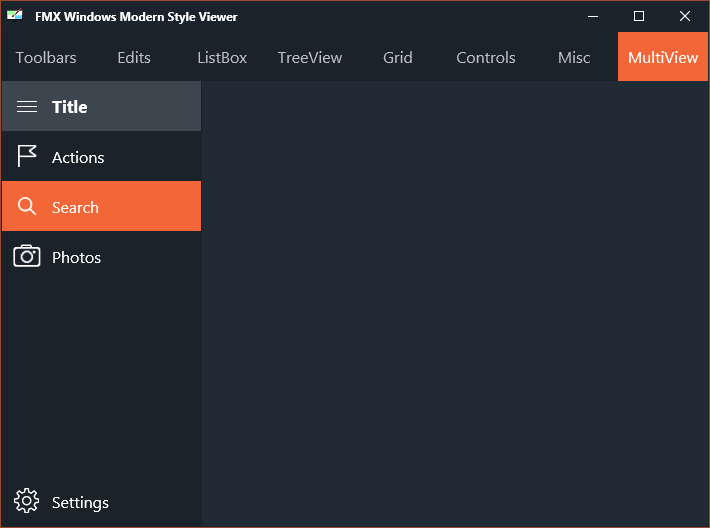Click the Title header label

69,107
